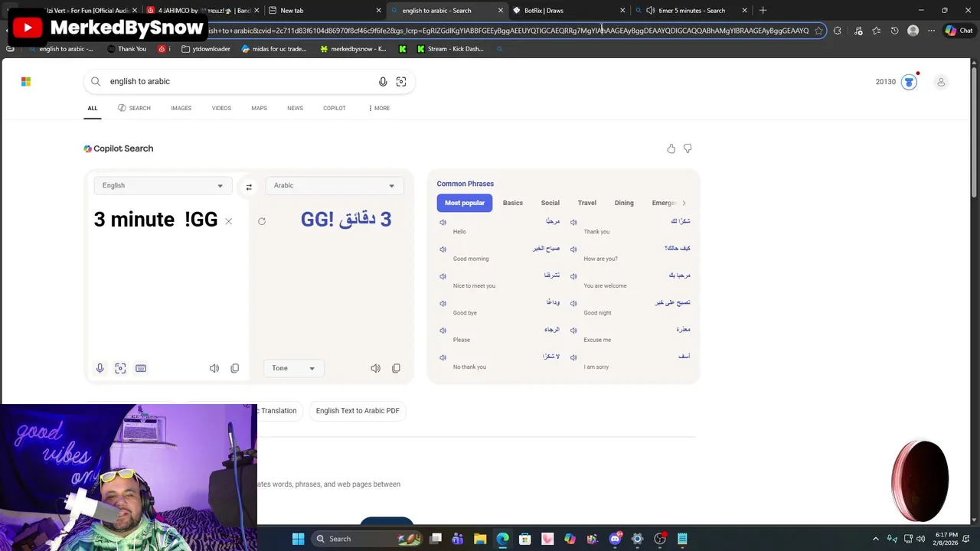The height and width of the screenshot is (551, 980).
Task: Click the refresh translation icon
Action: (x=262, y=221)
